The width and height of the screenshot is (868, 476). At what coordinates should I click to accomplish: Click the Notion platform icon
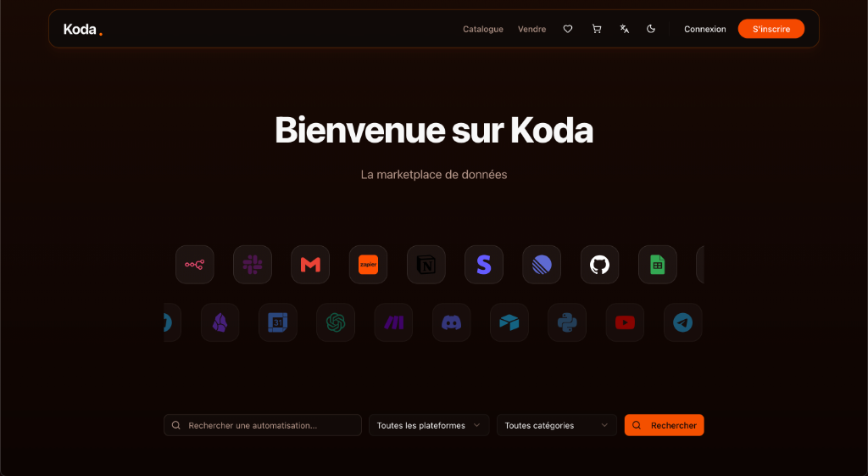click(426, 265)
